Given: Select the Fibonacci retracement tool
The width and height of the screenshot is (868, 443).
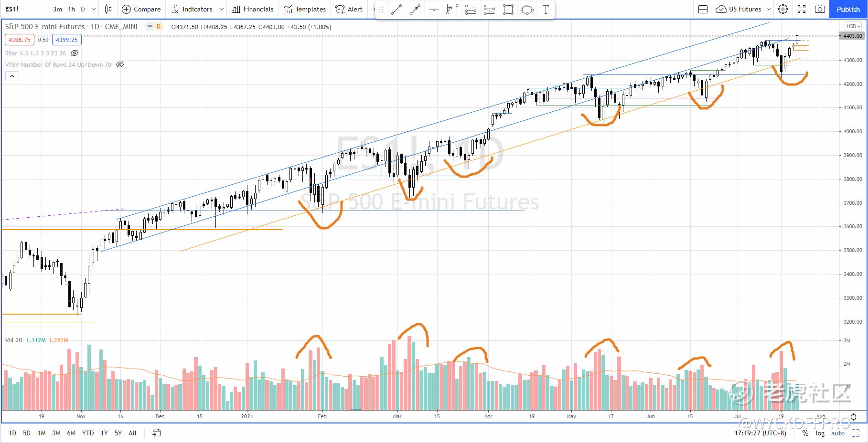Looking at the screenshot, I should pos(471,10).
